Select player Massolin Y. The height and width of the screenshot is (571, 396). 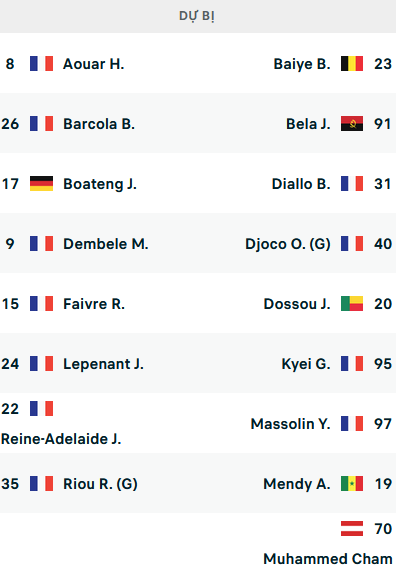coord(290,424)
